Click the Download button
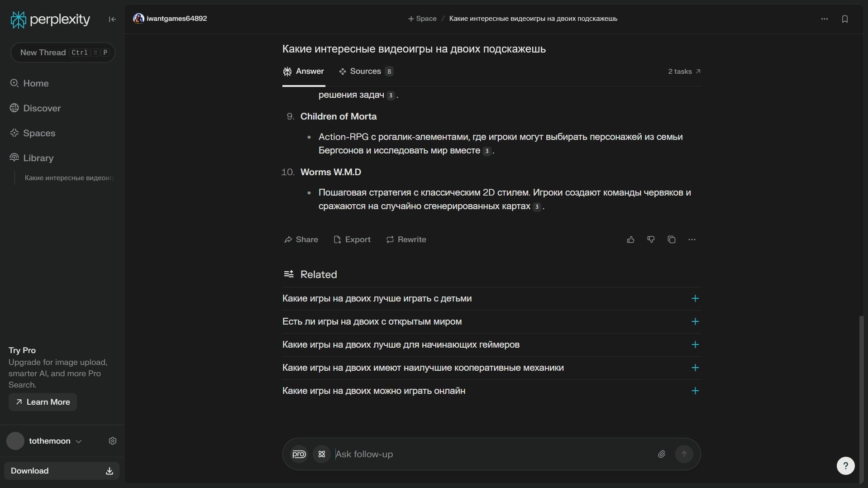The width and height of the screenshot is (868, 488). pos(62,471)
